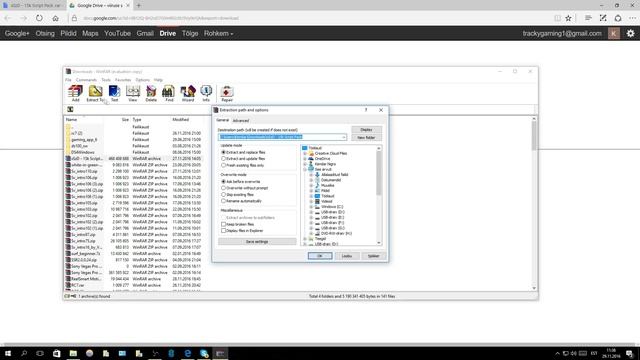Viewport: 640px width, 360px height.
Task: Click the up-one-level icon below WinRAR toolbar
Action: [70, 109]
